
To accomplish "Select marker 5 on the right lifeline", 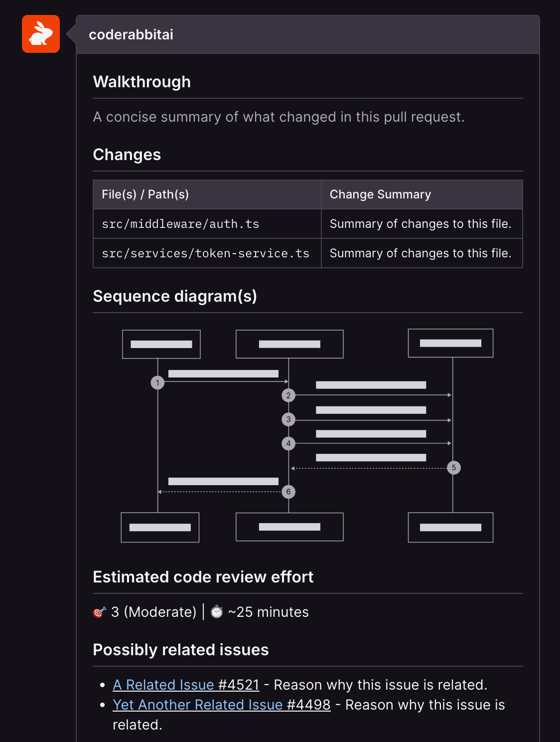I will tap(454, 467).
